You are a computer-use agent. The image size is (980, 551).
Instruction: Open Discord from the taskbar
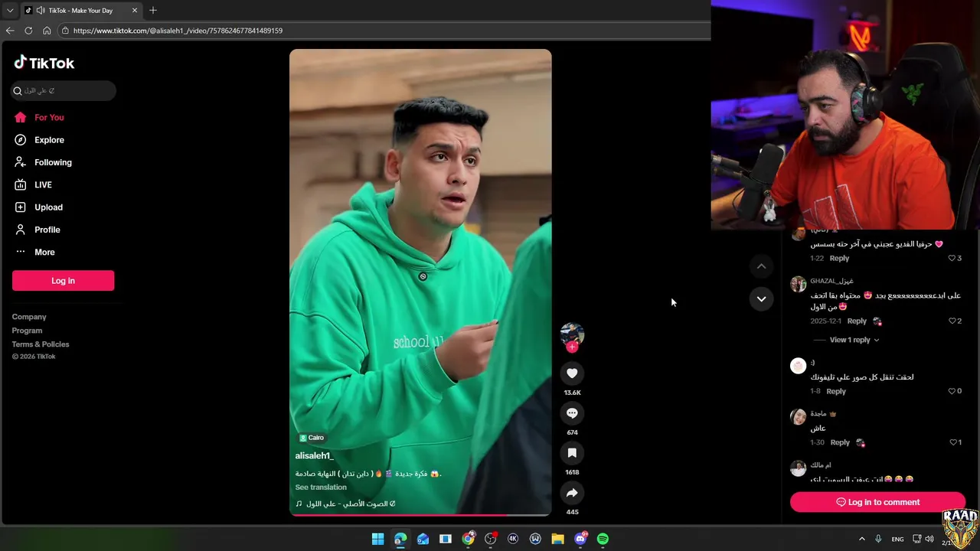point(580,539)
